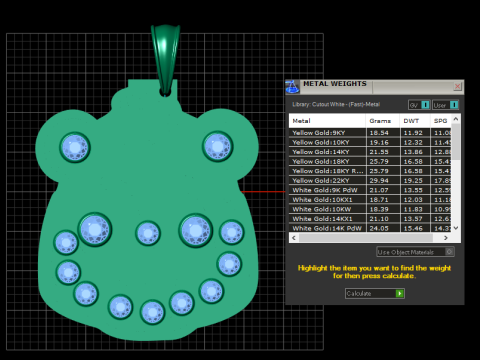Click the horizontal scrollbar thumb under table
Viewport: 480px width, 360px height.
[366, 238]
